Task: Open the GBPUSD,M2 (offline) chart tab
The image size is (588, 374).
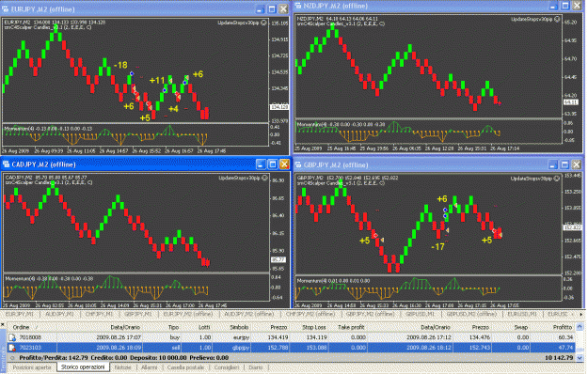Action: pos(471,315)
